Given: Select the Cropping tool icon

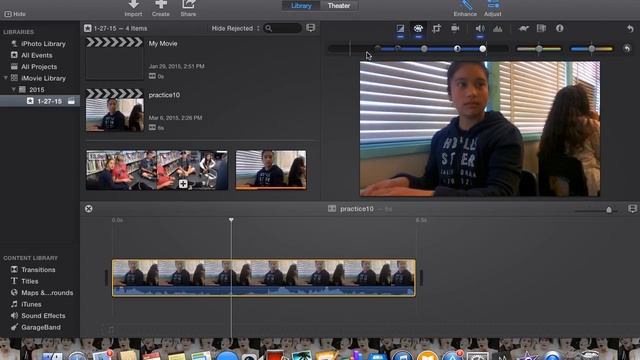Looking at the screenshot, I should tap(436, 29).
